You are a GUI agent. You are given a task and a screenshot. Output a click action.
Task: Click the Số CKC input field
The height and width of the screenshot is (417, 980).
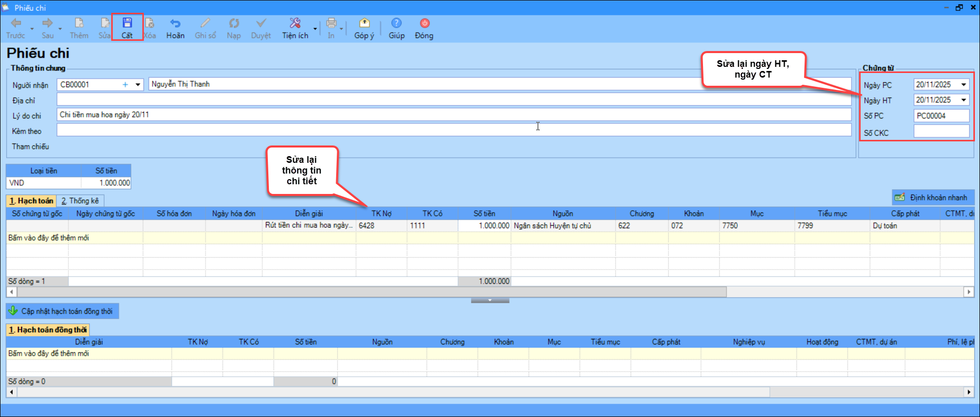click(941, 132)
